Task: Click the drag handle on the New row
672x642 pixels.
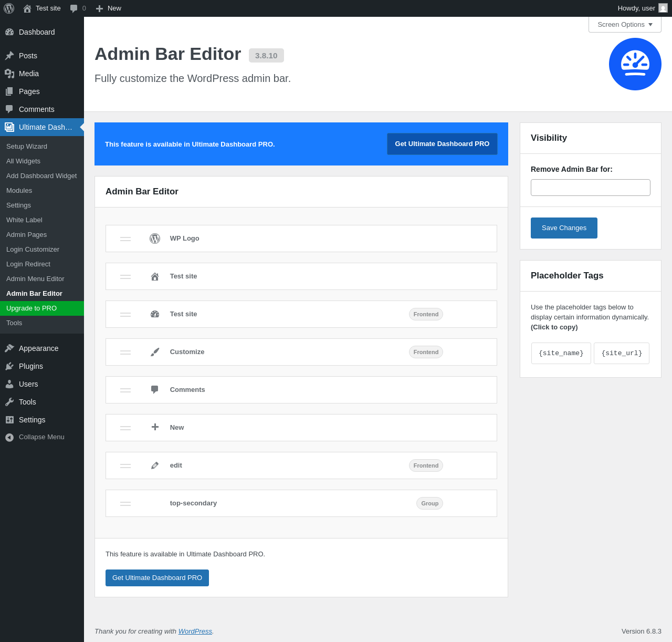Action: [125, 428]
